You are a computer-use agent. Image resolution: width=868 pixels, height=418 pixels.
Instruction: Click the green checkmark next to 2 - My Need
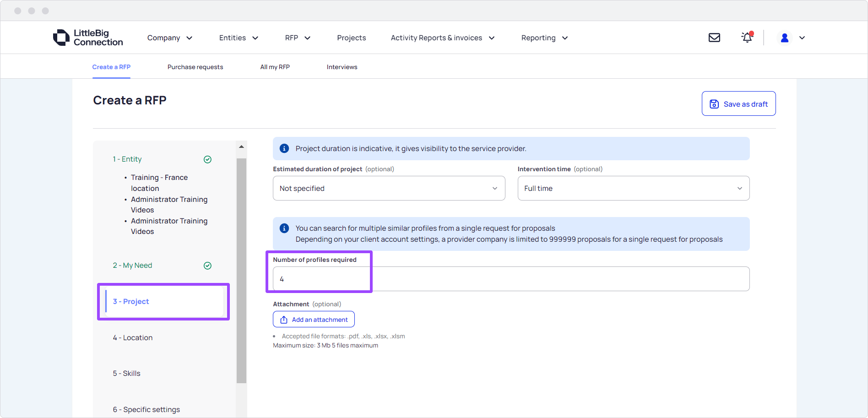click(x=207, y=266)
